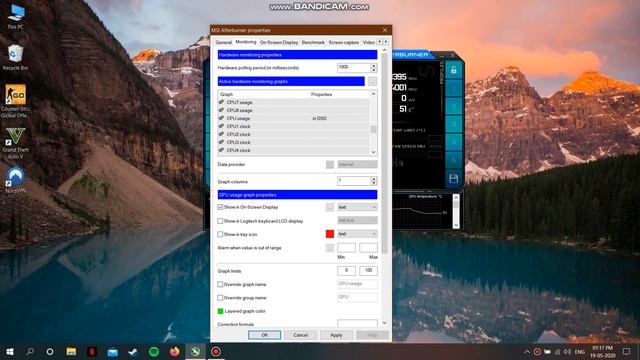Viewport: 640px width, 360px height.
Task: Open the Screen capture tab
Action: coord(344,42)
